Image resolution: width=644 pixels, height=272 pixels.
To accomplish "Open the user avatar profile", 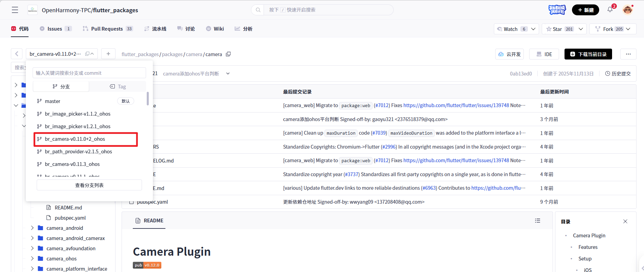I will [627, 10].
